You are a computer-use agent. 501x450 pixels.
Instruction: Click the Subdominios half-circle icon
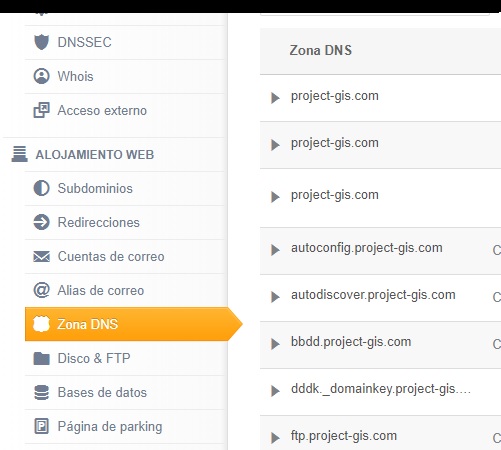41,188
